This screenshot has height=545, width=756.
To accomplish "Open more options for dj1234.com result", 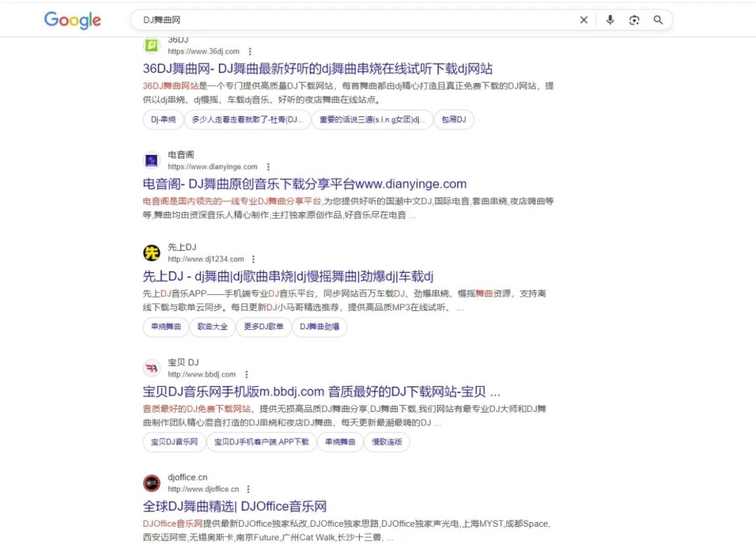I will tap(253, 259).
